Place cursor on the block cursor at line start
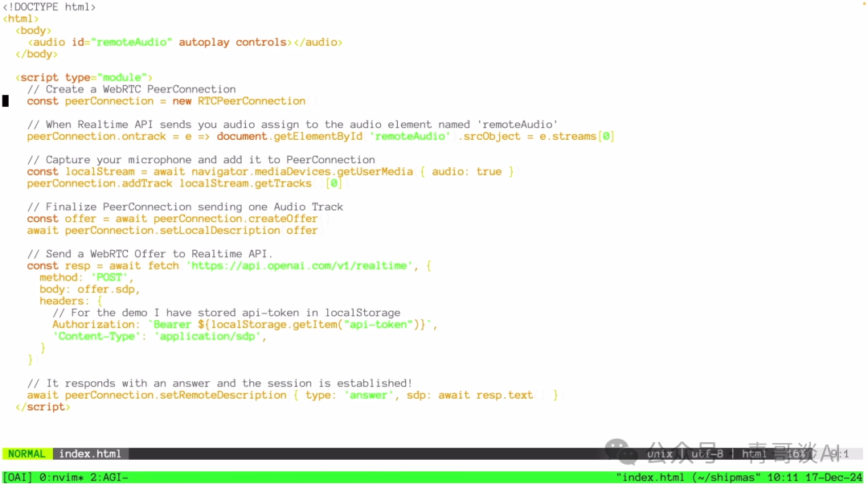The height and width of the screenshot is (488, 868). click(6, 101)
